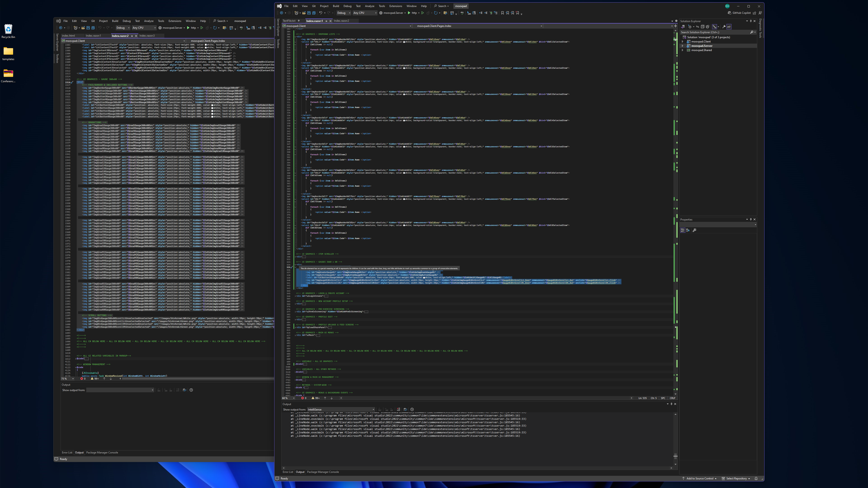Screen dimensions: 868x488
Task: Toggle pin on TextFile.txt tab
Action: tap(299, 21)
